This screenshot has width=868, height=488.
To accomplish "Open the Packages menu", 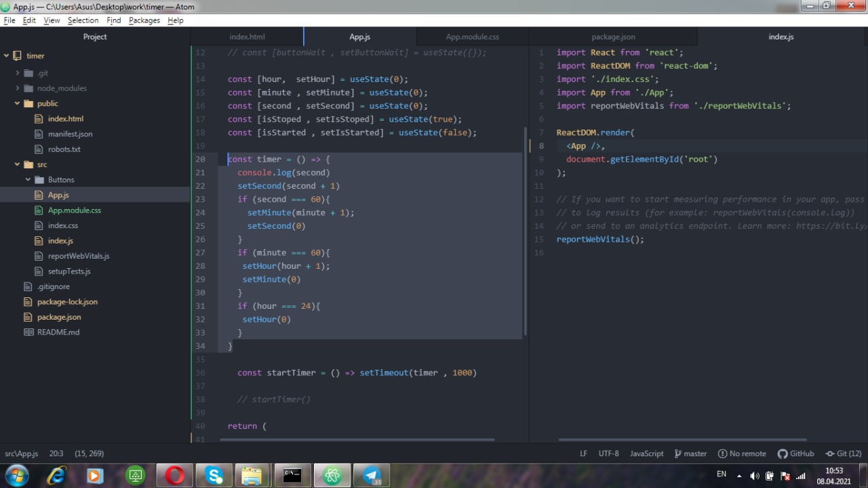I will click(144, 20).
